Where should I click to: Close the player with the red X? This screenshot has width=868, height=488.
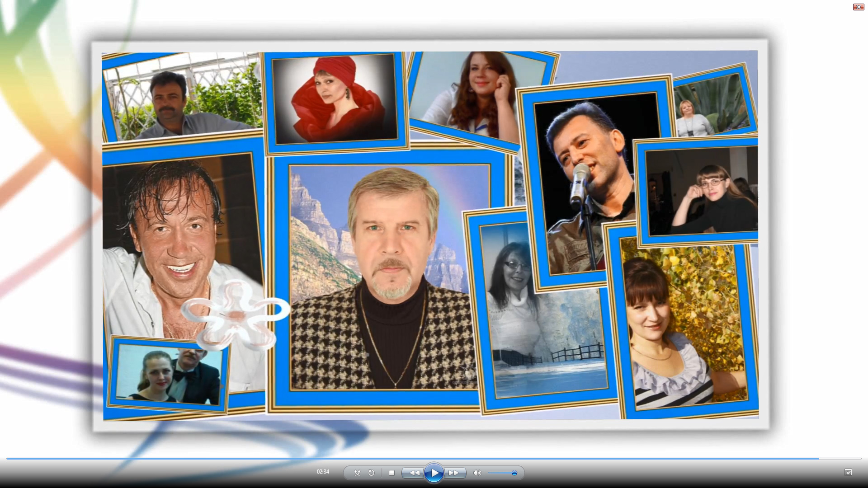click(x=858, y=7)
